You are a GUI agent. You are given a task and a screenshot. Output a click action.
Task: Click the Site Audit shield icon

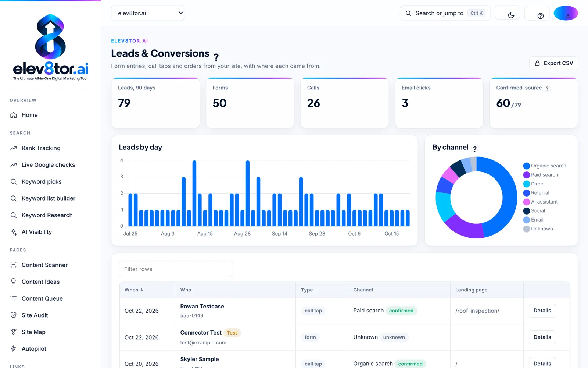14,315
